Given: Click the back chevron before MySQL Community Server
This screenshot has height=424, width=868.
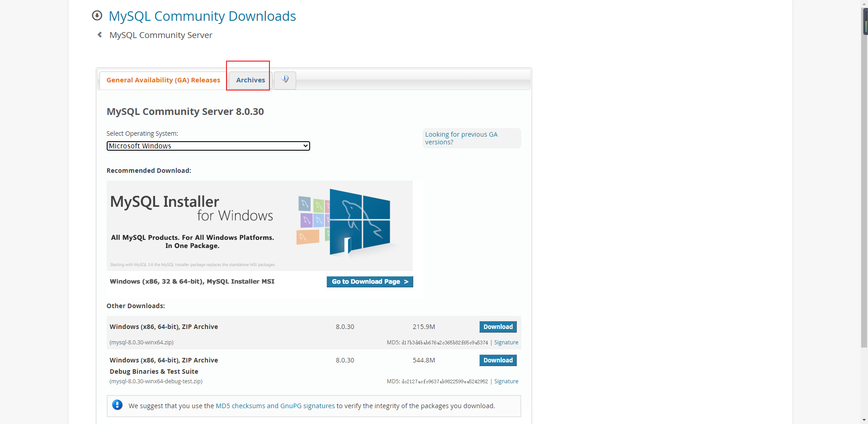Looking at the screenshot, I should point(99,35).
